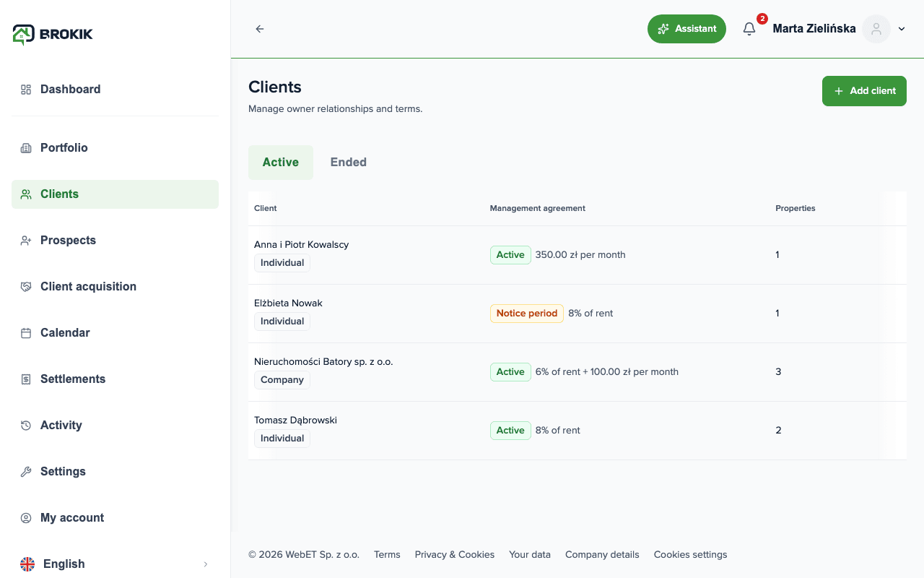Click the Client column header
This screenshot has height=578, width=924.
pos(266,208)
